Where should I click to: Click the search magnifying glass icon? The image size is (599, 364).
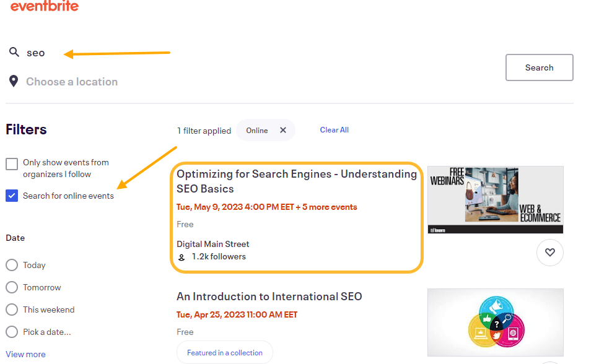[x=14, y=52]
